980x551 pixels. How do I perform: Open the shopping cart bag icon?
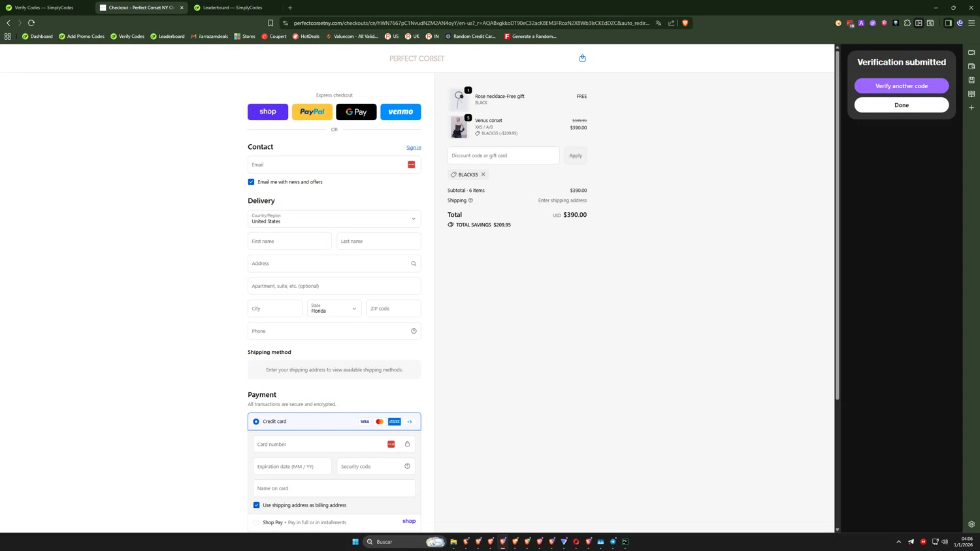pos(582,58)
